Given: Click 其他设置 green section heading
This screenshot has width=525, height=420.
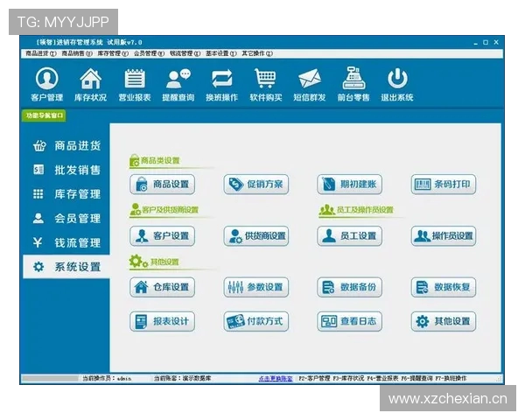Looking at the screenshot, I should coord(164,262).
